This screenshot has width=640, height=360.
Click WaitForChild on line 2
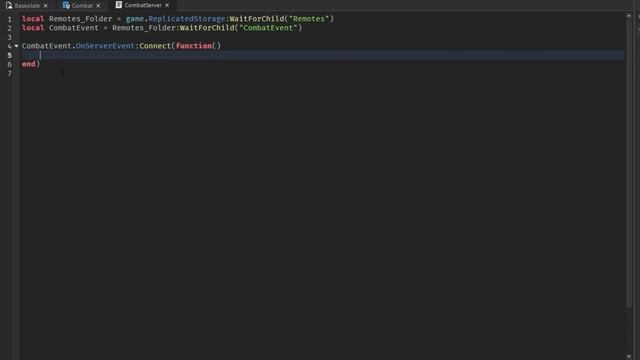[207, 28]
